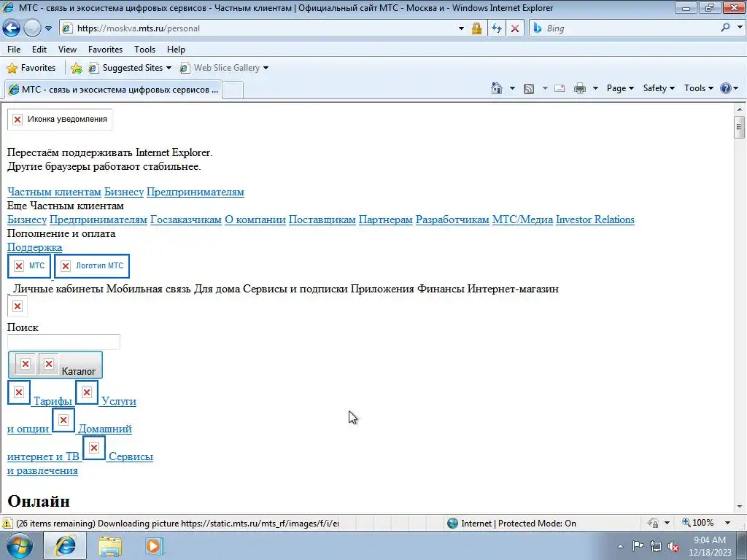747x560 pixels.
Task: Click the Back navigation arrow button
Action: [x=12, y=28]
